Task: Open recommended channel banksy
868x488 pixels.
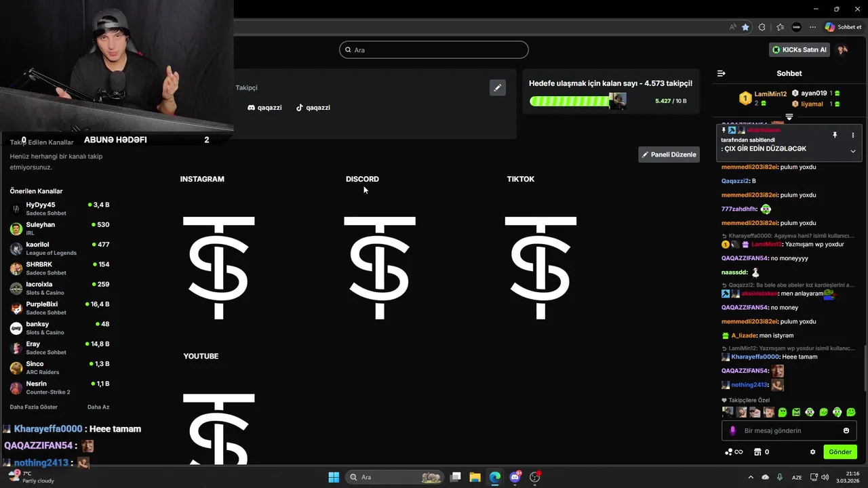Action: [x=60, y=328]
